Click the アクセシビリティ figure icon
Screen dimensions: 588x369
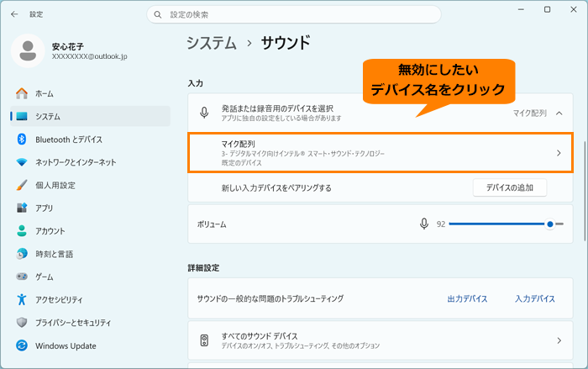click(x=22, y=299)
